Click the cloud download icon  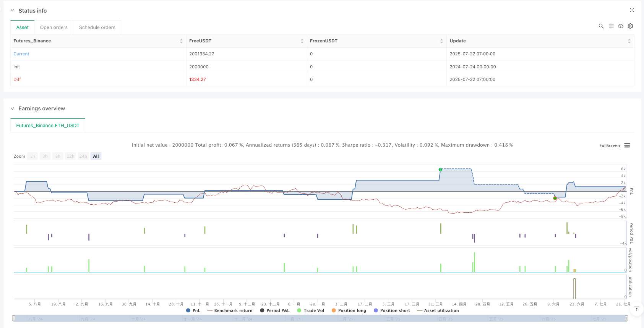coord(621,26)
